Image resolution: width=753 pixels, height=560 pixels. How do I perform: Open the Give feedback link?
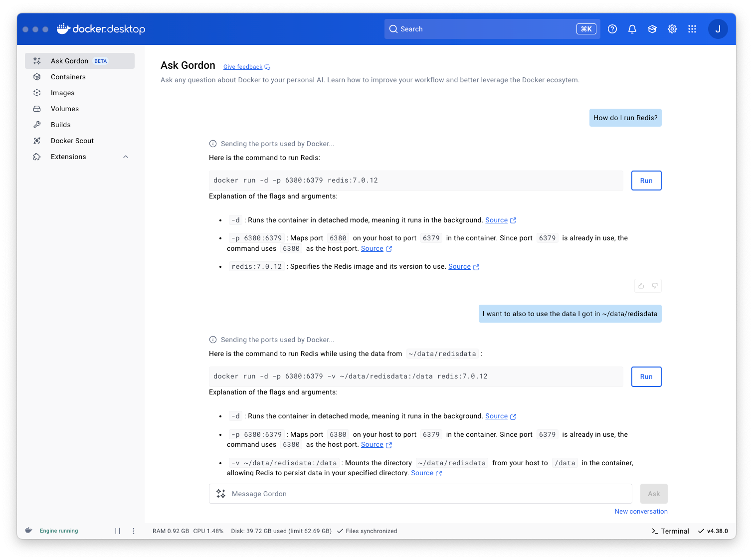coord(243,66)
